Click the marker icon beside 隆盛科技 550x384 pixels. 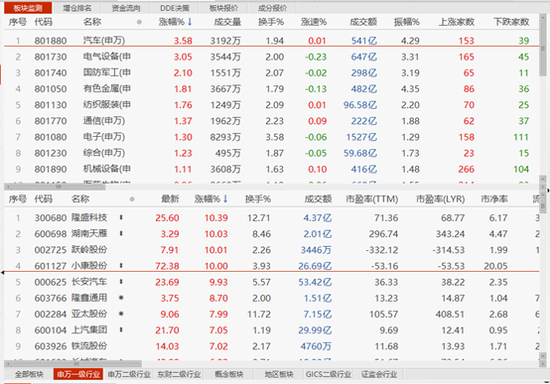121,217
